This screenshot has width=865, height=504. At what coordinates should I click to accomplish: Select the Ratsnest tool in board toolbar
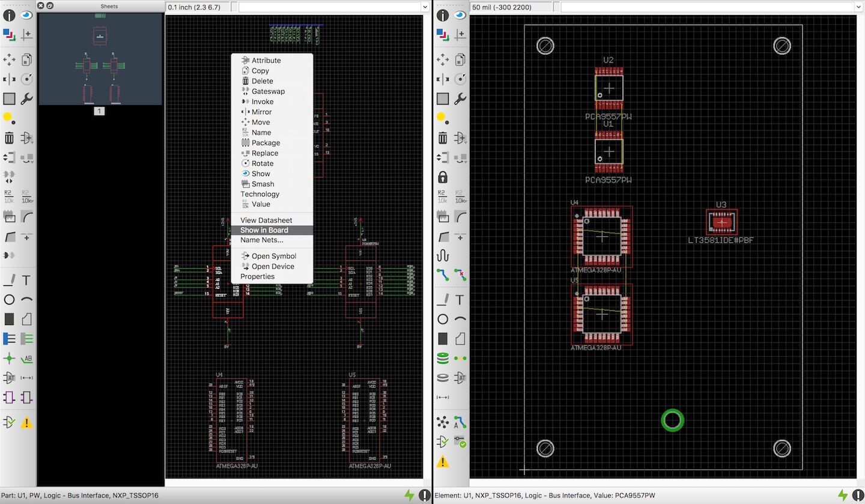click(x=443, y=422)
